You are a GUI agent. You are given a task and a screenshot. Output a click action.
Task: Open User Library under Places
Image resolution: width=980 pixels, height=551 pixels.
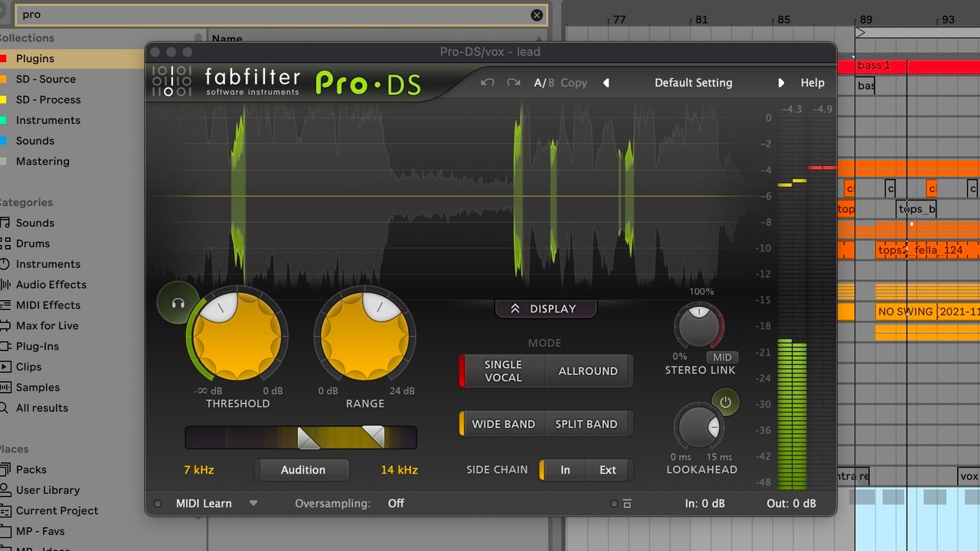(x=47, y=491)
